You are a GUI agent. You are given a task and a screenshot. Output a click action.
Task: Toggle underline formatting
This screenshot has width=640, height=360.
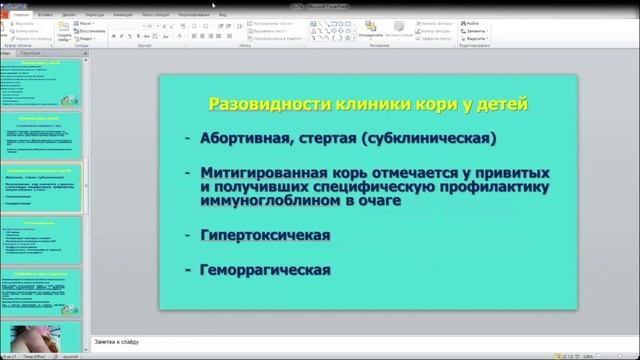click(130, 36)
